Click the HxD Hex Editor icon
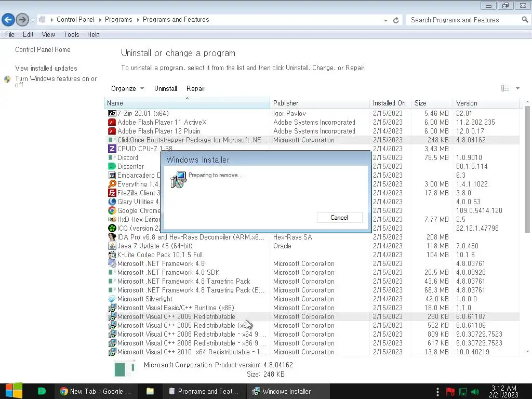 112,219
